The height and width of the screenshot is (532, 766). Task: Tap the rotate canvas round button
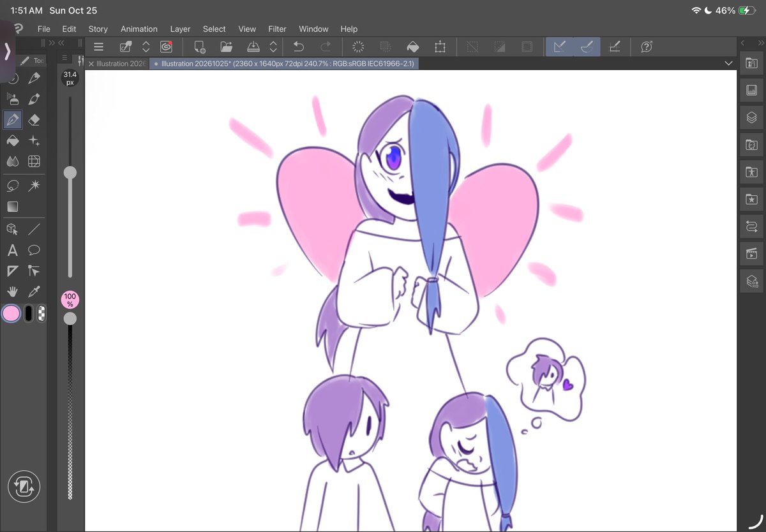24,487
